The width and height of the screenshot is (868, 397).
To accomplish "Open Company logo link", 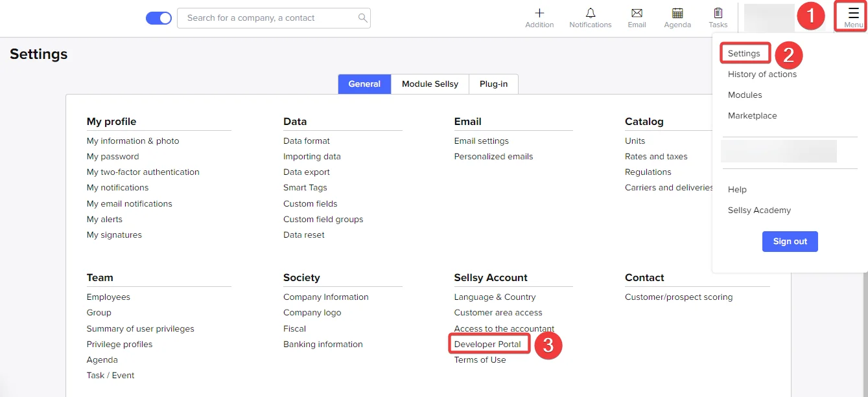I will click(x=312, y=312).
